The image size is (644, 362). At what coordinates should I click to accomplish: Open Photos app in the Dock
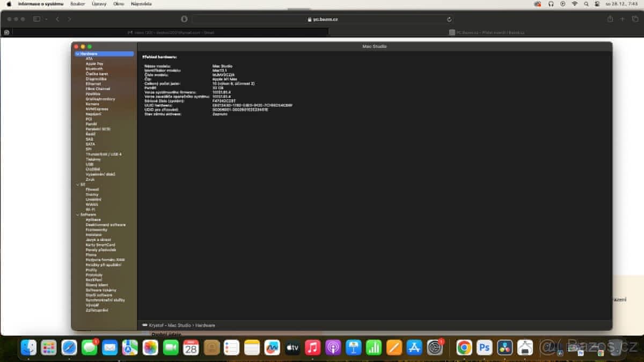[150, 348]
